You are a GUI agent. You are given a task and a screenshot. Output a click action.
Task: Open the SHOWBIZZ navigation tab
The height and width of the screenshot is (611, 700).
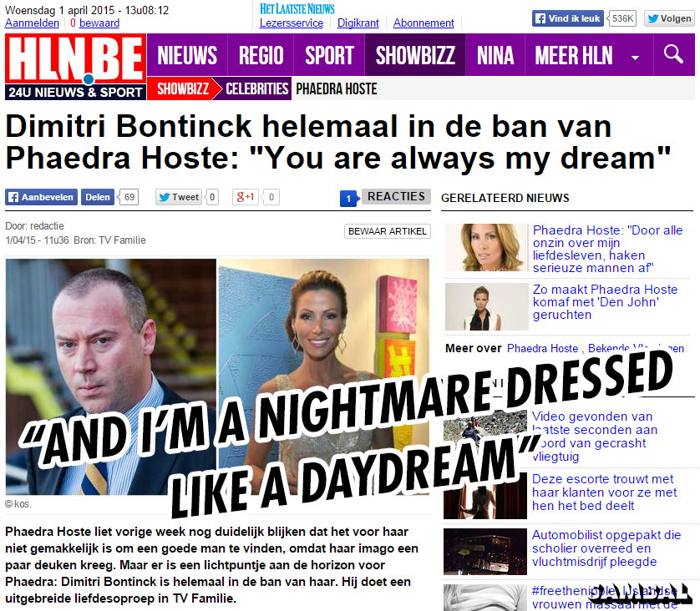tap(415, 55)
